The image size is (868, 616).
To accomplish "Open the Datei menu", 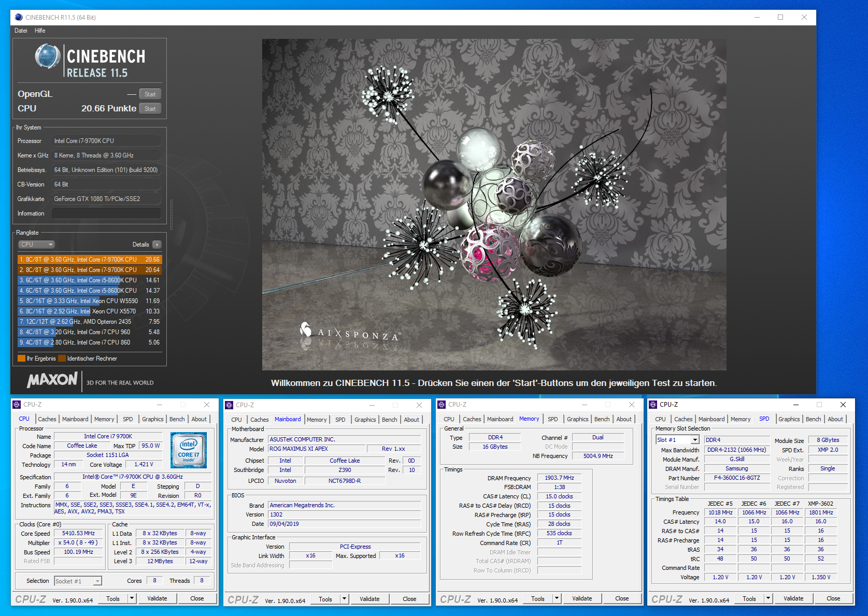I will (x=21, y=31).
